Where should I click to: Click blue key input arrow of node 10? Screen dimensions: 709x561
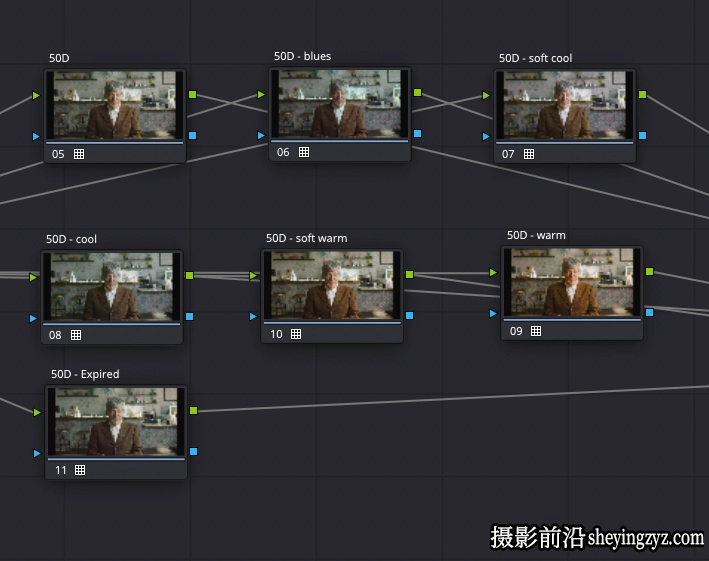click(x=253, y=316)
